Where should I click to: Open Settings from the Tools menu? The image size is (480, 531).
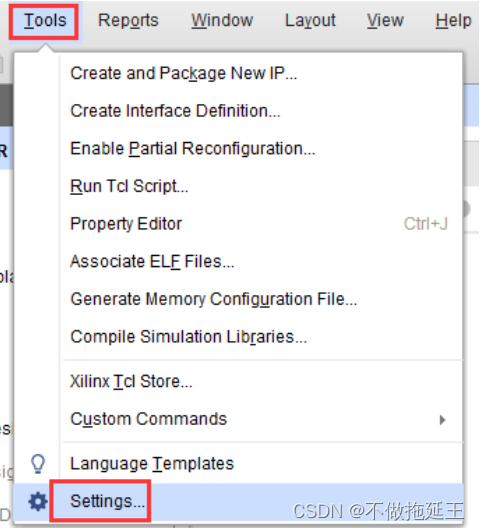[x=238, y=502]
